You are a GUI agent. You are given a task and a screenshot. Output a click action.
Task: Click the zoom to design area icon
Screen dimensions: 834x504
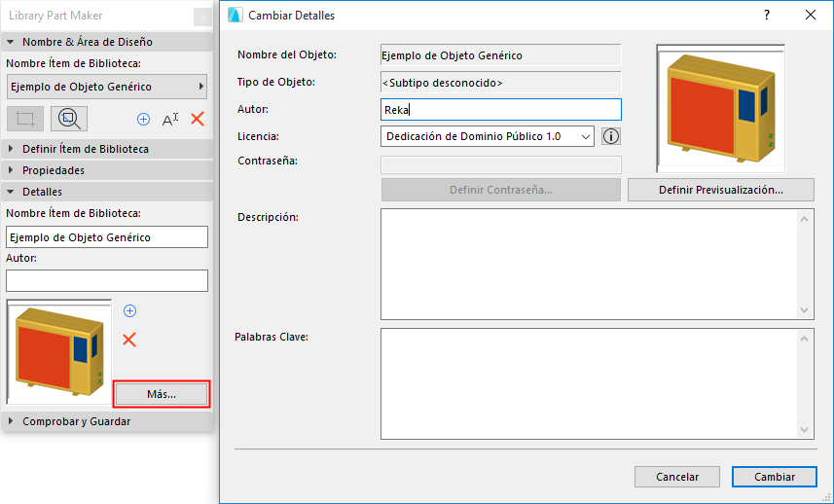click(x=69, y=119)
